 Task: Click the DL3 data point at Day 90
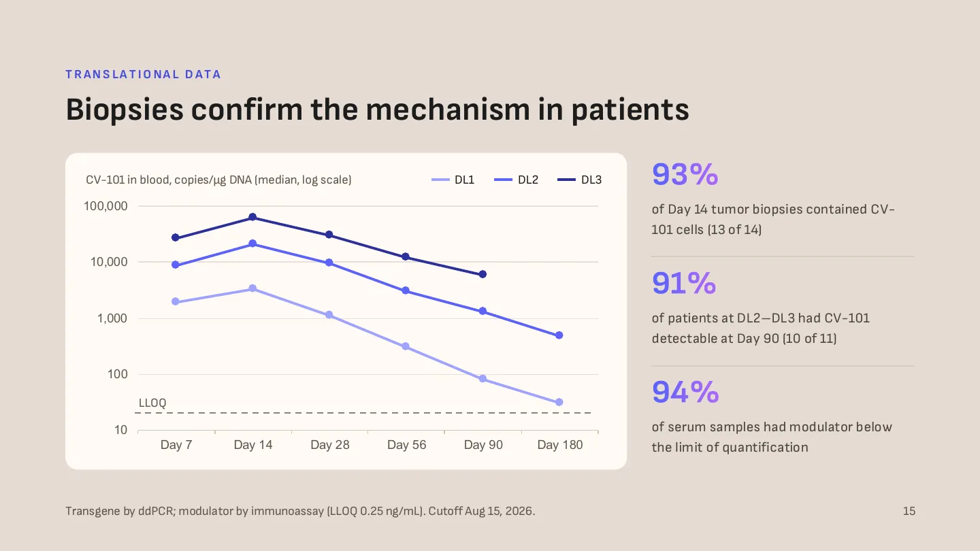tap(483, 274)
